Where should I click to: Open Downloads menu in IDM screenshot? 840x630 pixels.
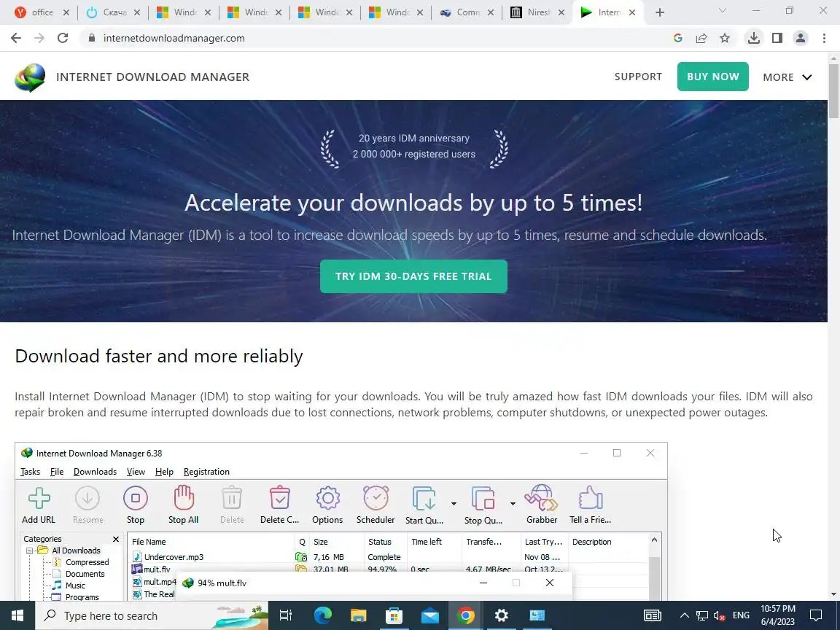pyautogui.click(x=95, y=472)
